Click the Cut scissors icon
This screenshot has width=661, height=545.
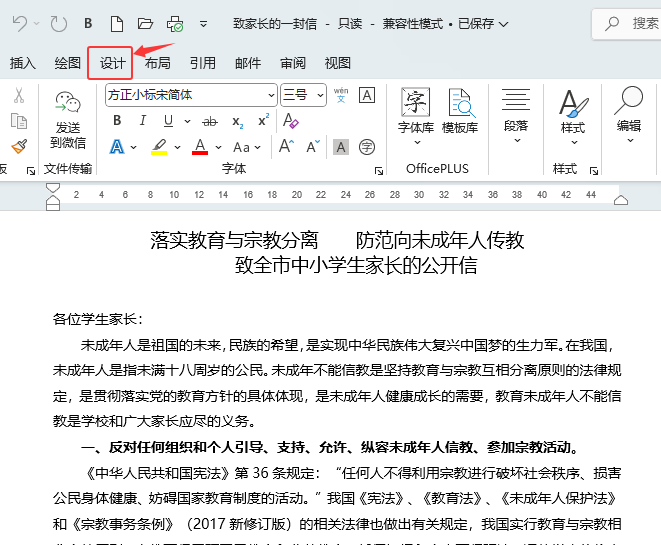click(x=19, y=95)
